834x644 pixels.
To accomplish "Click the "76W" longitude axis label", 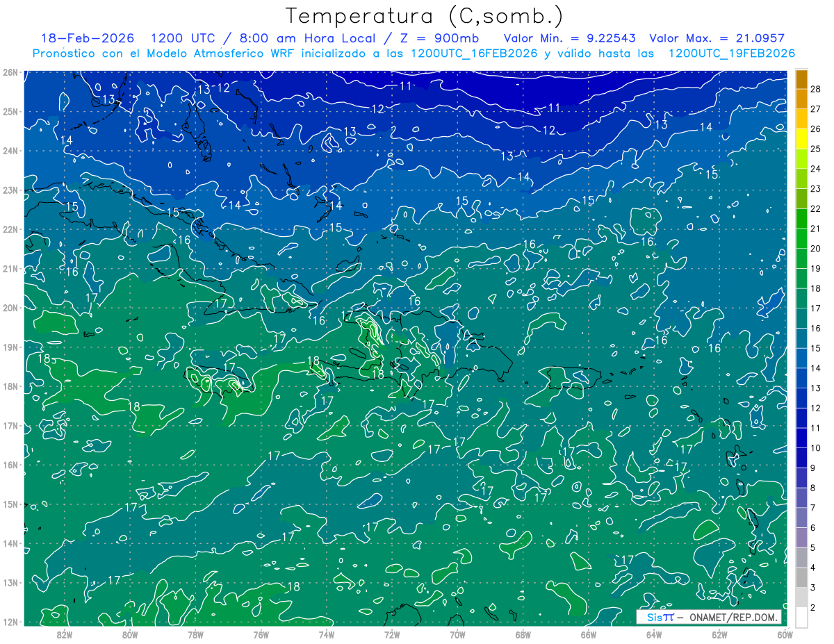I will 261,634.
